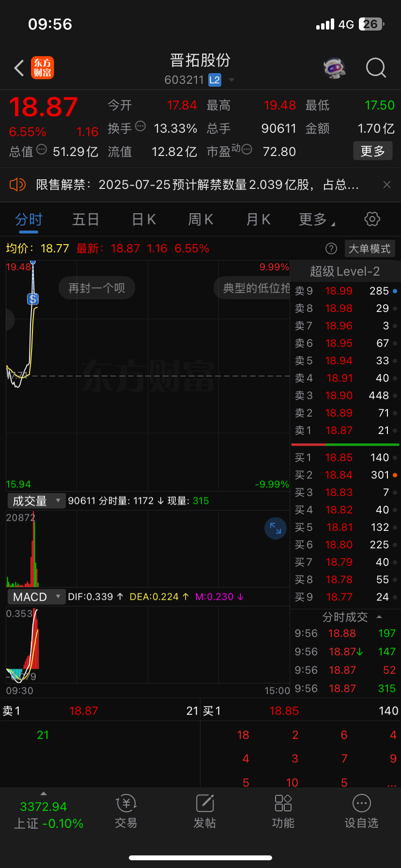The height and width of the screenshot is (868, 401).
Task: Open the 交易 trade icon
Action: pos(126,811)
